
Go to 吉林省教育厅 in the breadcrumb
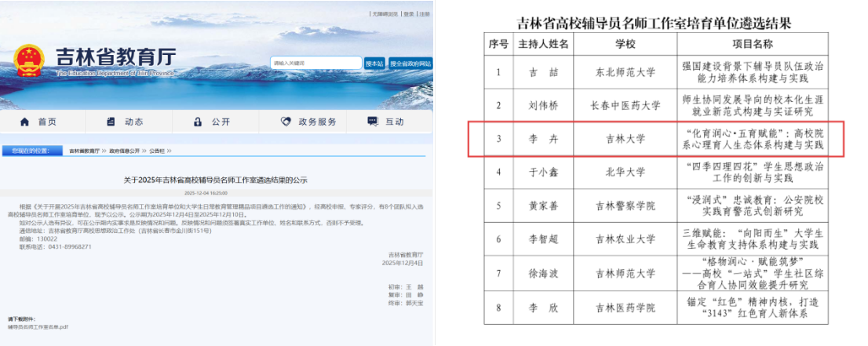point(84,151)
